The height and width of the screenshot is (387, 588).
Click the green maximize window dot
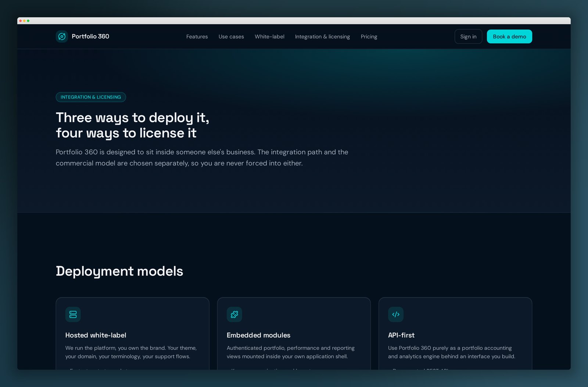coord(28,21)
